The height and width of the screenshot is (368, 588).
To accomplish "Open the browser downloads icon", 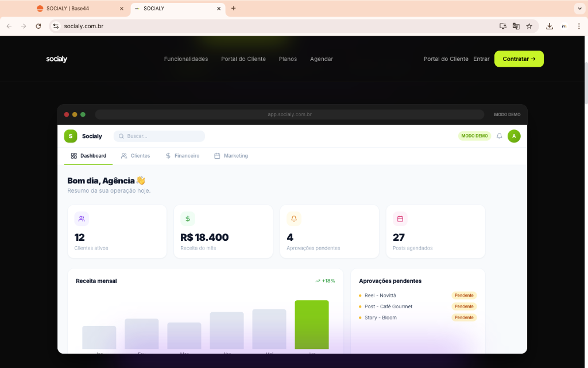I will coord(550,26).
